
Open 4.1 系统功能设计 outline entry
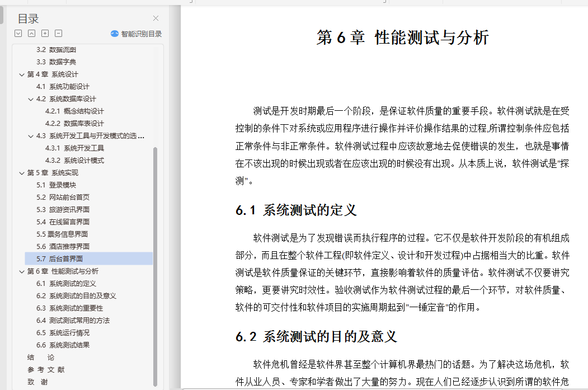coord(63,87)
